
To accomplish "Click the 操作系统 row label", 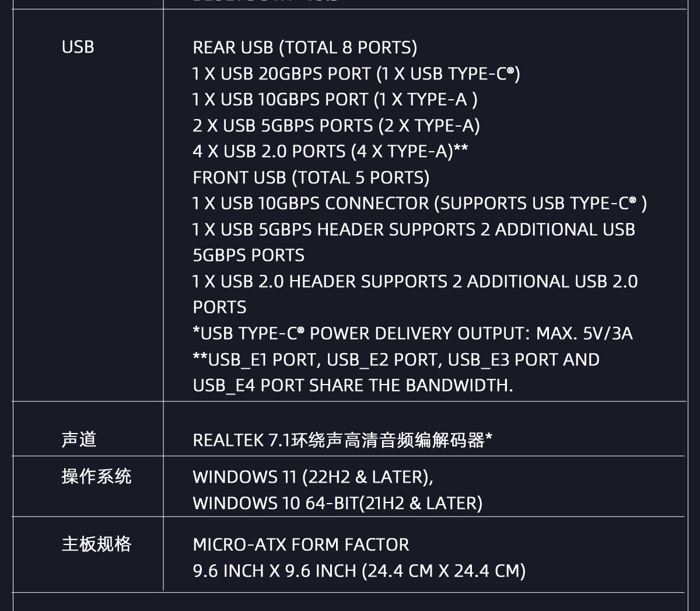I will click(x=96, y=477).
